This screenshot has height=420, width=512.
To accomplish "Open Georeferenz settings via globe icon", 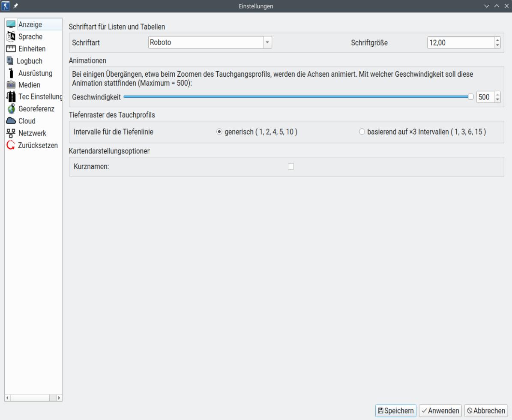I will (11, 109).
